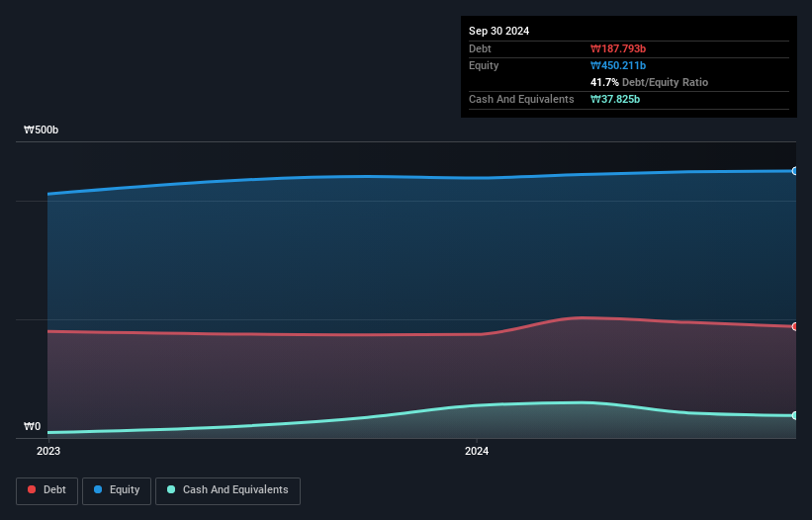Click the blue Equity legend dot
Screen dimensions: 812x520
[98, 489]
